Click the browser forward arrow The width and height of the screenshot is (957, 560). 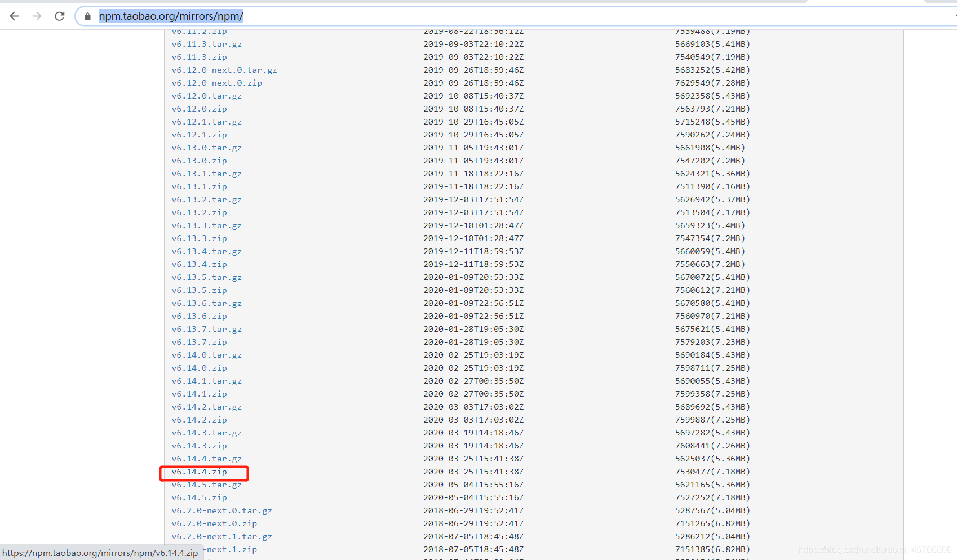(37, 16)
